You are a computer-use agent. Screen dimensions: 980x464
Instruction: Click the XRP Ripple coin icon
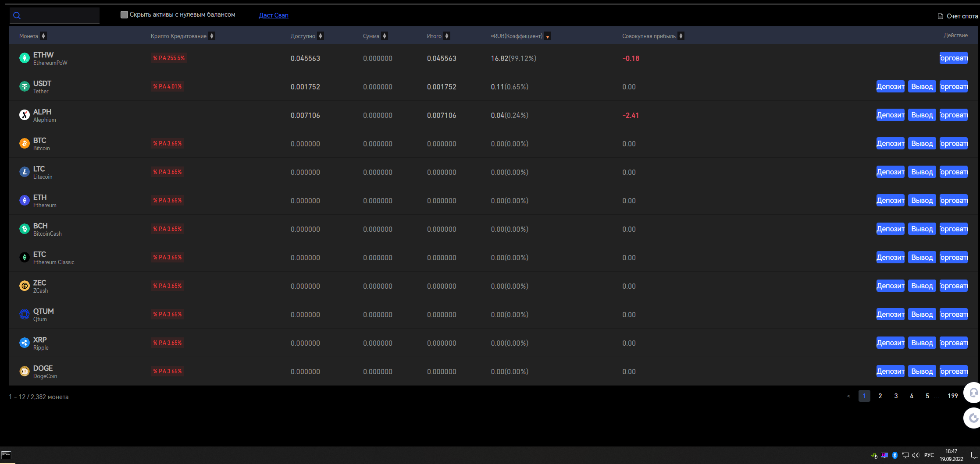(25, 343)
